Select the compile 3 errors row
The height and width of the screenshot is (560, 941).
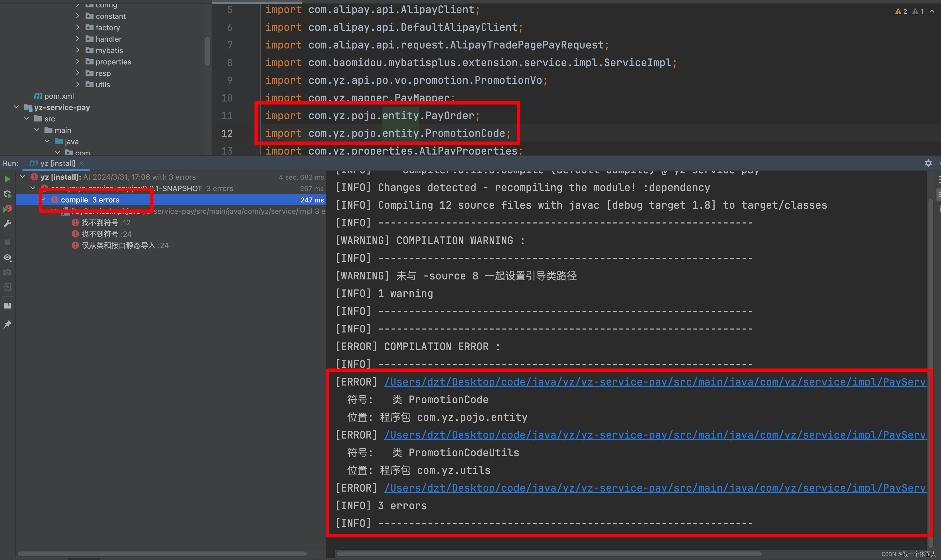click(x=171, y=200)
